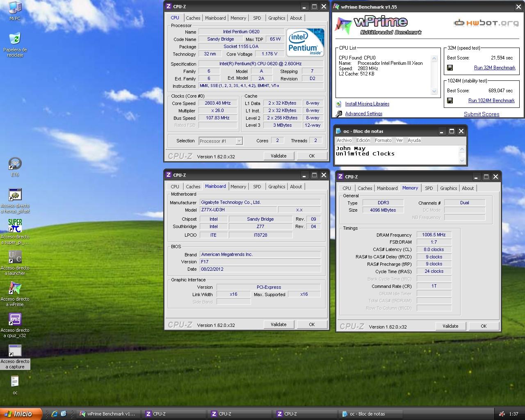Open the oc text file icon
The width and height of the screenshot is (525, 420).
15,382
